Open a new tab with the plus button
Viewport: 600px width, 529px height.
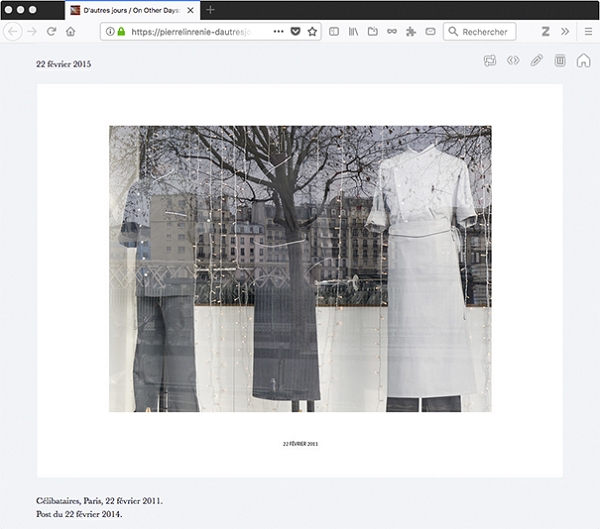click(x=210, y=10)
